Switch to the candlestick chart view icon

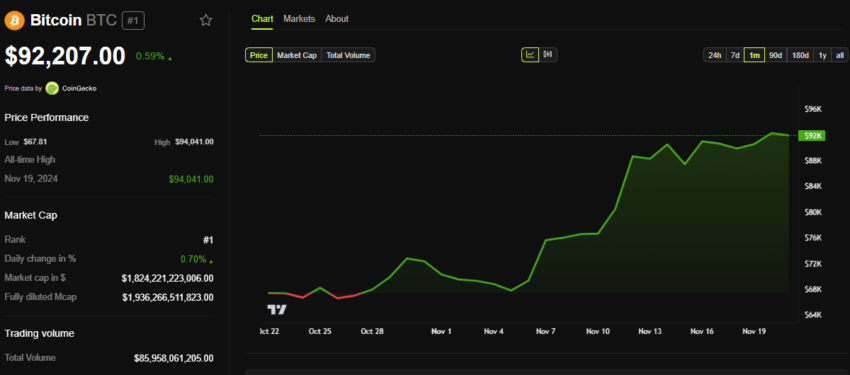click(548, 55)
